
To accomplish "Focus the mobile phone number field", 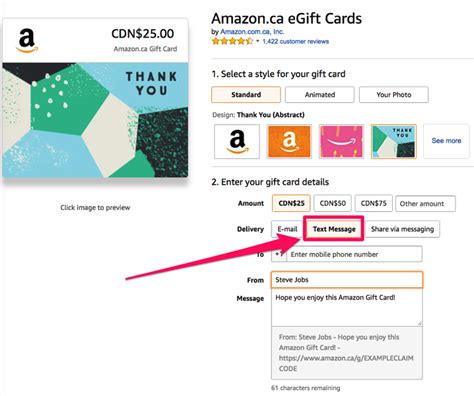I will (x=354, y=254).
